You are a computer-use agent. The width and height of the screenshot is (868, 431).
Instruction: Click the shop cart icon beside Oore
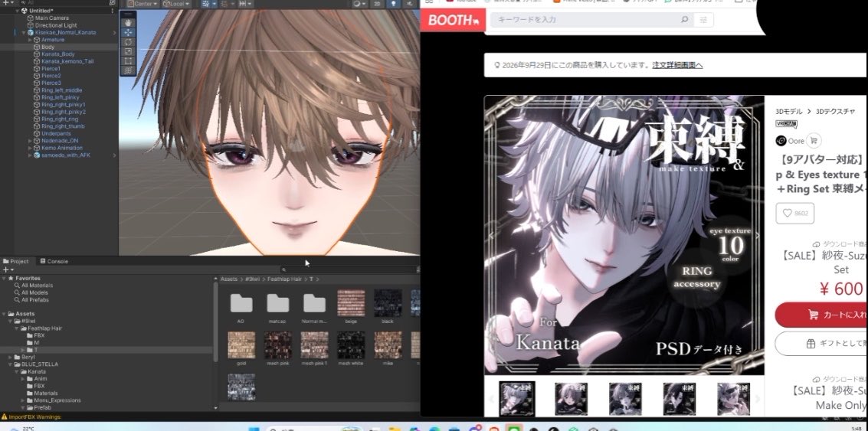coord(814,141)
